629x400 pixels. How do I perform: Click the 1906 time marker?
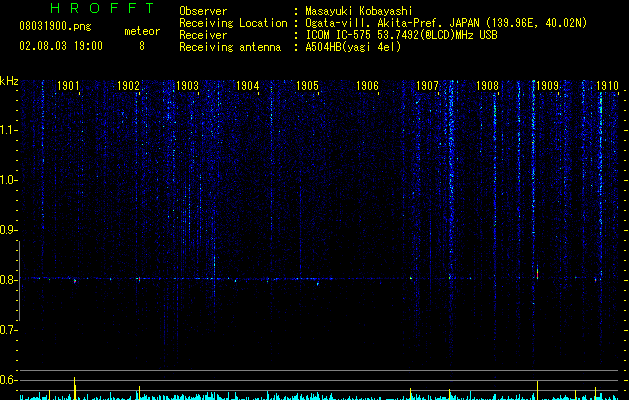point(367,86)
